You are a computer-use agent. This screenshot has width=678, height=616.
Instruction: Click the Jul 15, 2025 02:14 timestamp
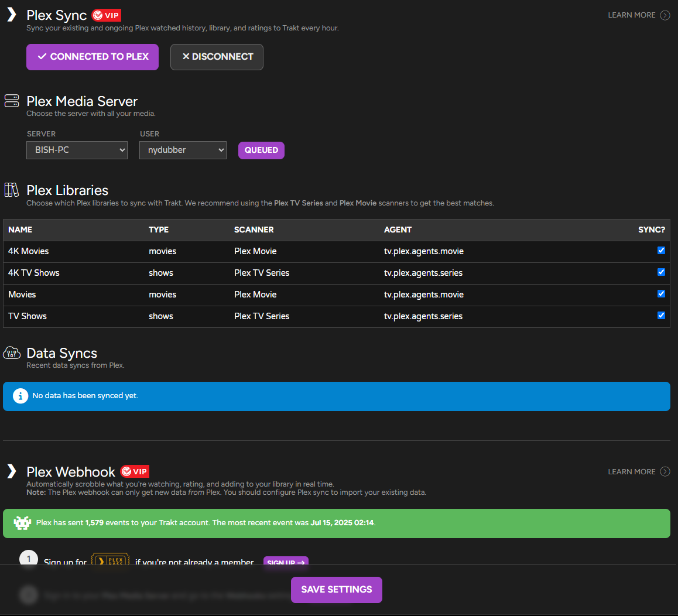coord(342,523)
